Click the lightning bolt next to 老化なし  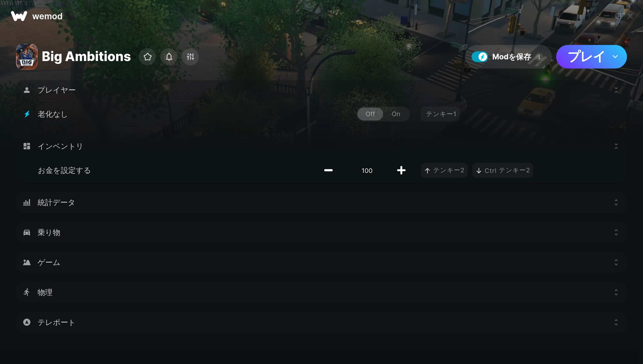27,114
